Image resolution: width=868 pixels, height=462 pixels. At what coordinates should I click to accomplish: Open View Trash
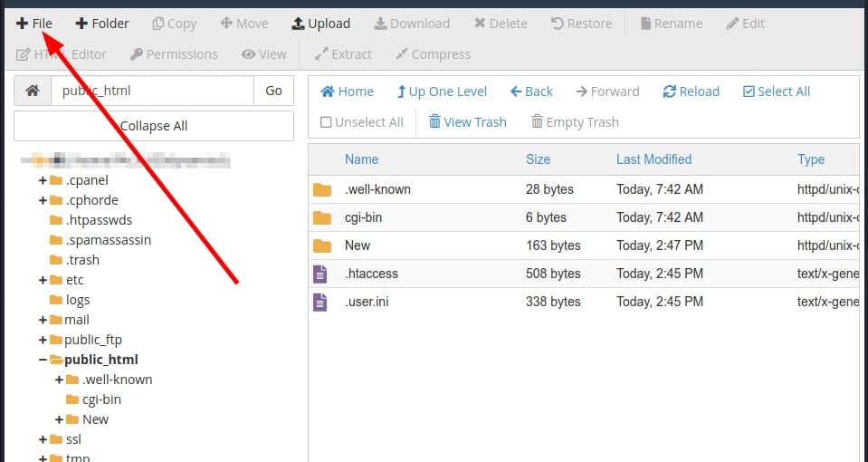[x=467, y=122]
